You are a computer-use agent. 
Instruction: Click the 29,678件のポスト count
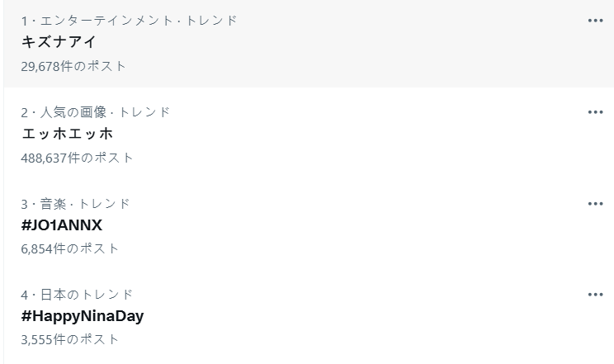click(73, 66)
